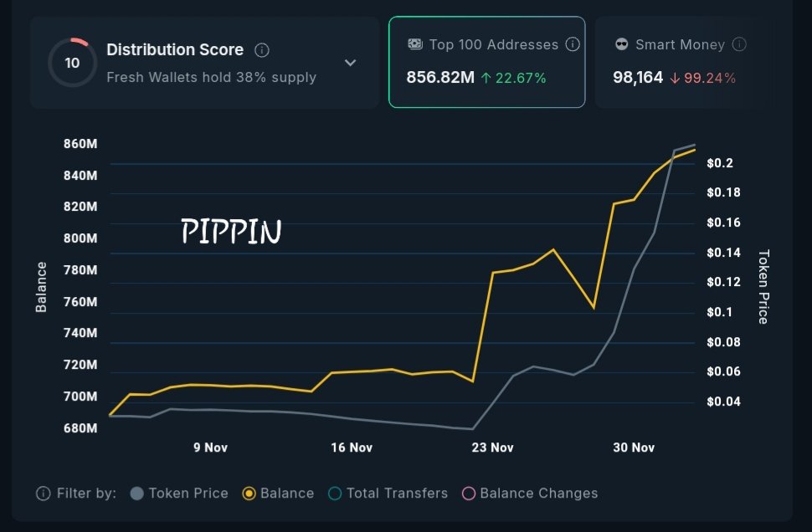
Task: Click the Smart Money info icon
Action: 739,44
